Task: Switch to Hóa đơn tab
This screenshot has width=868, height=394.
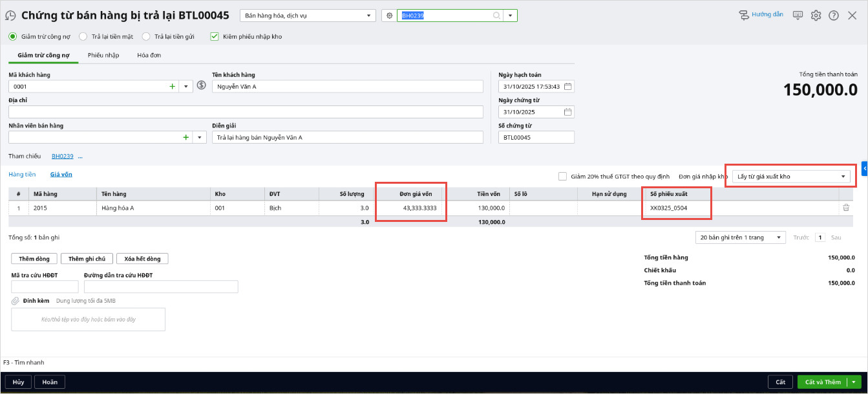Action: (x=149, y=56)
